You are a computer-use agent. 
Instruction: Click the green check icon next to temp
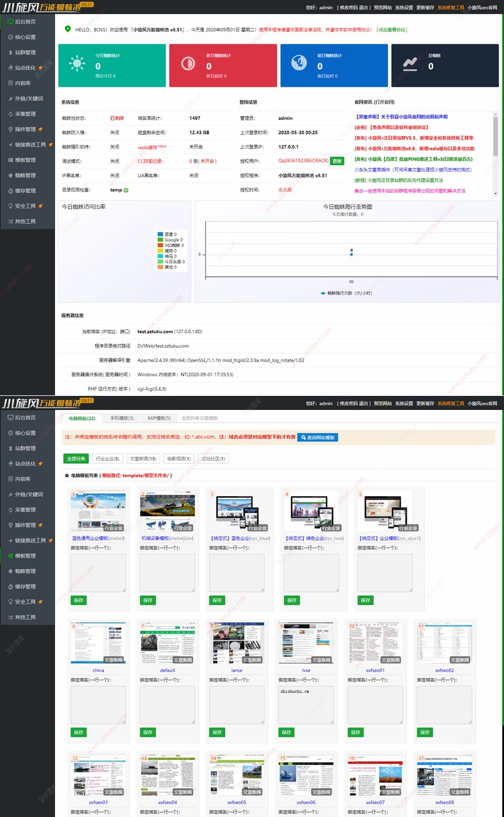[x=126, y=190]
